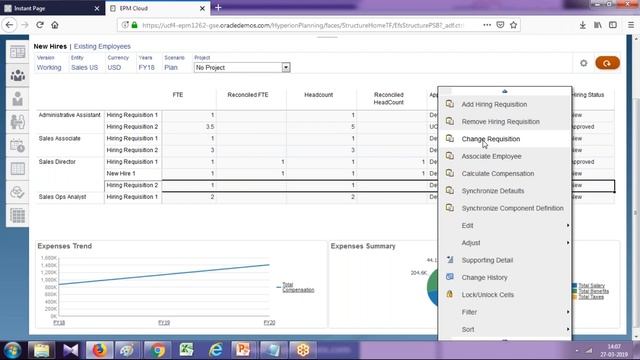Open the table grid sidebar icon
This screenshot has width=640, height=360.
(x=18, y=169)
